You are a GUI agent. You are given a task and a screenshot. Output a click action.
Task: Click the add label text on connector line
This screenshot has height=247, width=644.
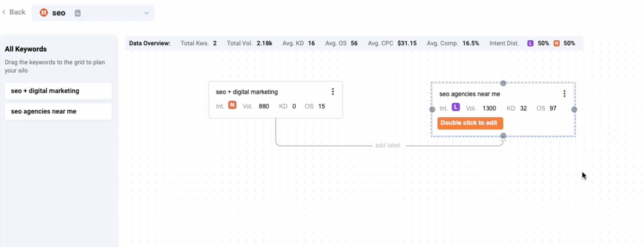(387, 145)
